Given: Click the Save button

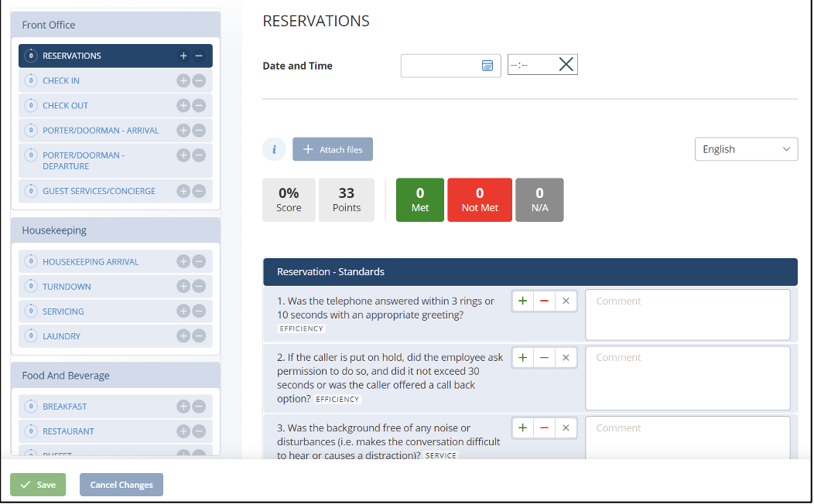Looking at the screenshot, I should 38,485.
